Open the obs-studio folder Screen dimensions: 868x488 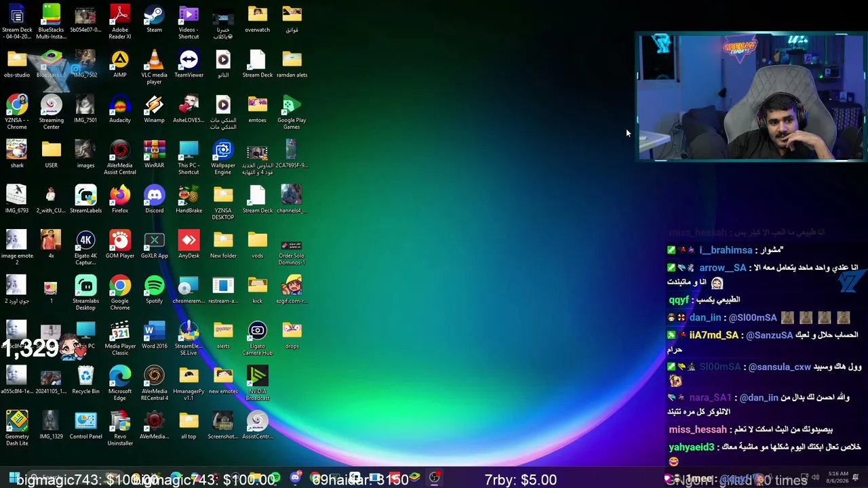[17, 64]
